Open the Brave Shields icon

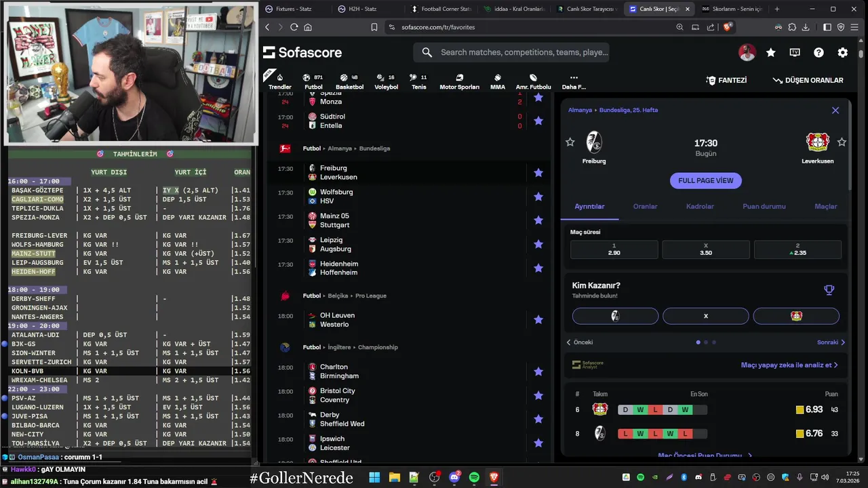728,27
